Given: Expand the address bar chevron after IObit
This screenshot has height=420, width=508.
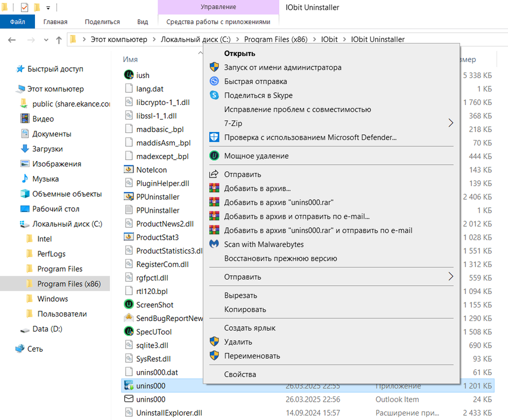Looking at the screenshot, I should 344,39.
